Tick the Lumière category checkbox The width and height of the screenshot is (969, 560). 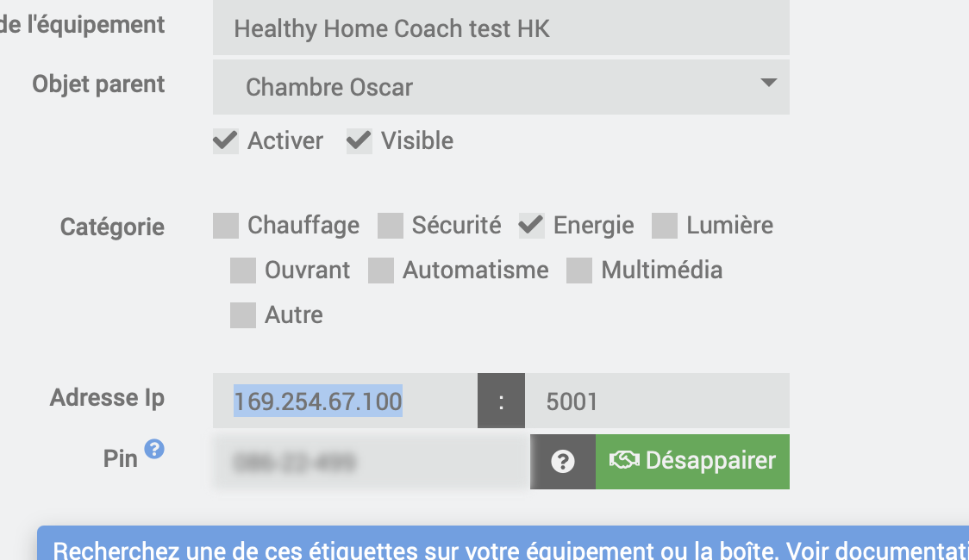tap(665, 226)
